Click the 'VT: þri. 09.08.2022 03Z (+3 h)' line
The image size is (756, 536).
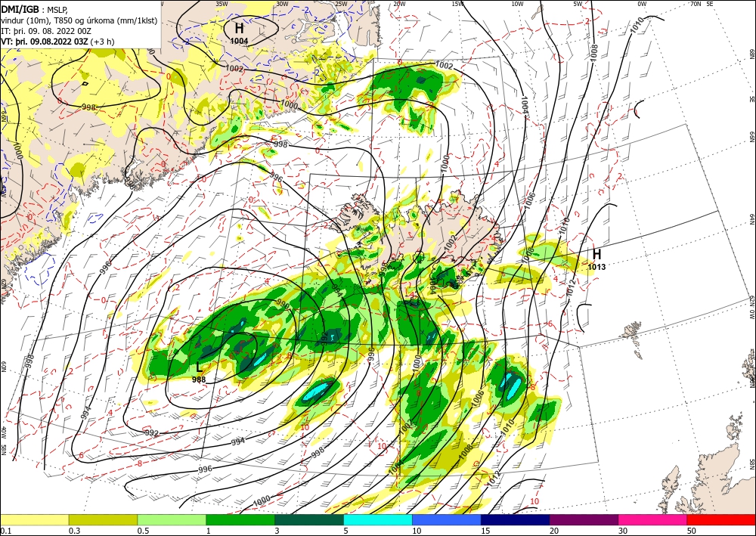coord(57,41)
